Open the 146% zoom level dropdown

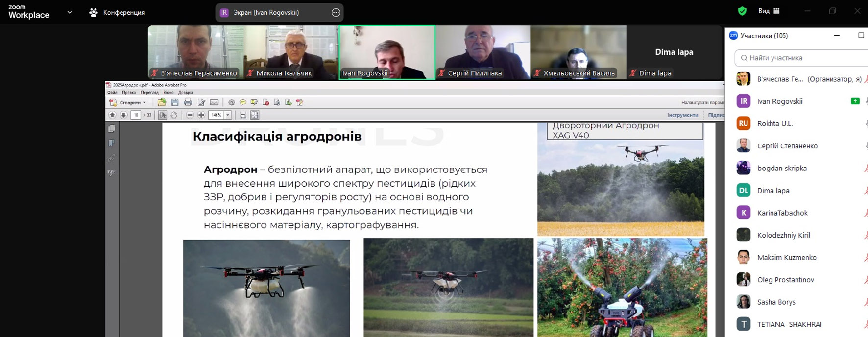pos(228,115)
